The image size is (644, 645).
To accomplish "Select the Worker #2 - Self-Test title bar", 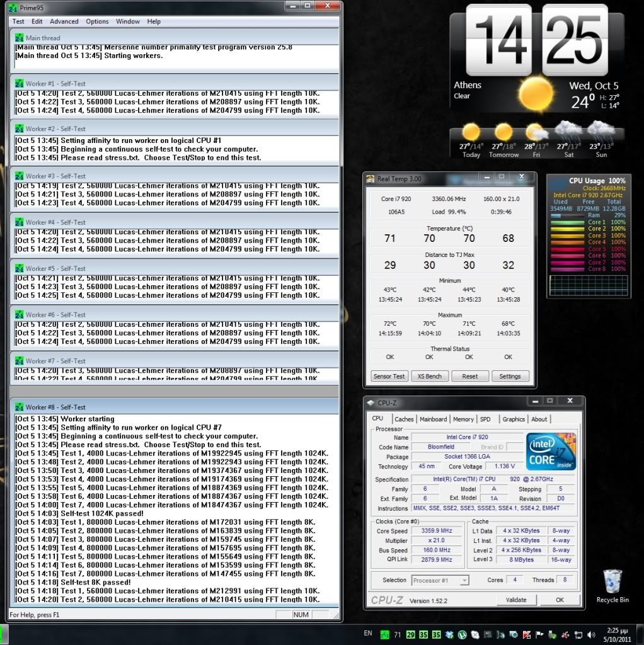I will tap(175, 128).
